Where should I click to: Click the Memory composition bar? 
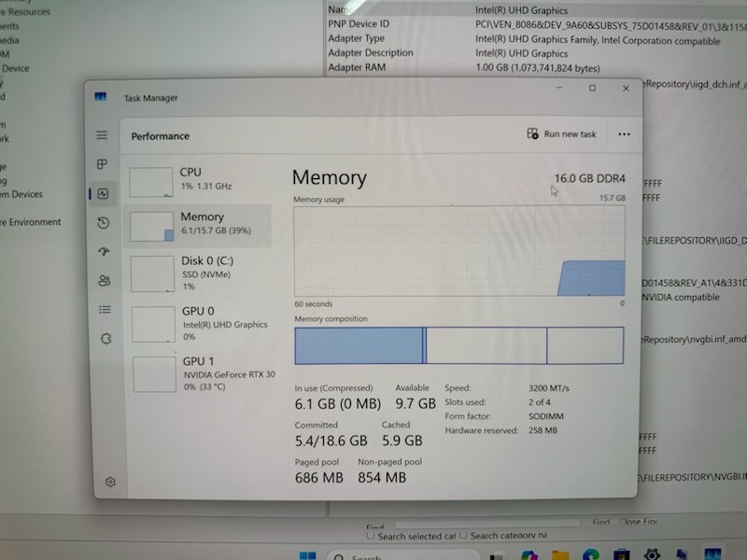click(x=459, y=345)
